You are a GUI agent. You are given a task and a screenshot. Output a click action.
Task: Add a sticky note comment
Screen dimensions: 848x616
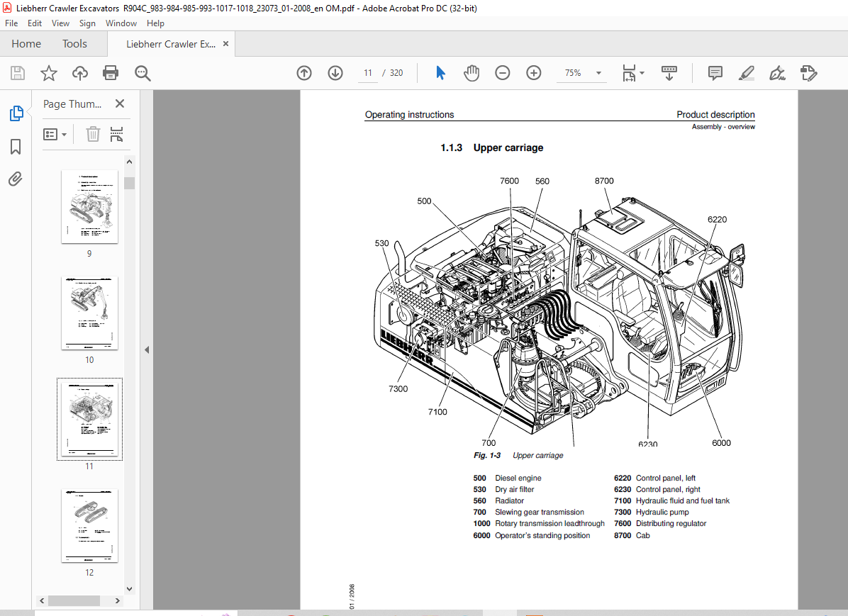coord(715,73)
